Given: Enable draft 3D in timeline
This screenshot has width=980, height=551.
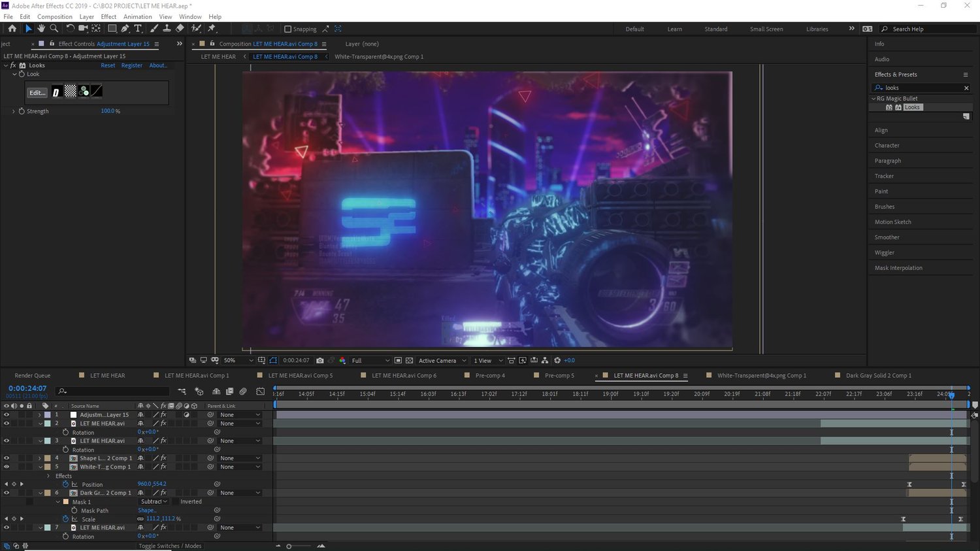Looking at the screenshot, I should 199,392.
